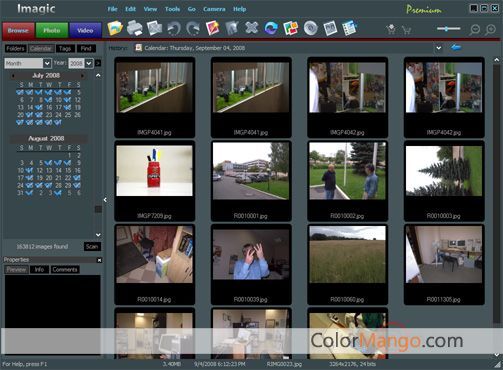Screen dimensions: 503x370
Task: Select the R0010039.jpg thumbnail
Action: 251,264
